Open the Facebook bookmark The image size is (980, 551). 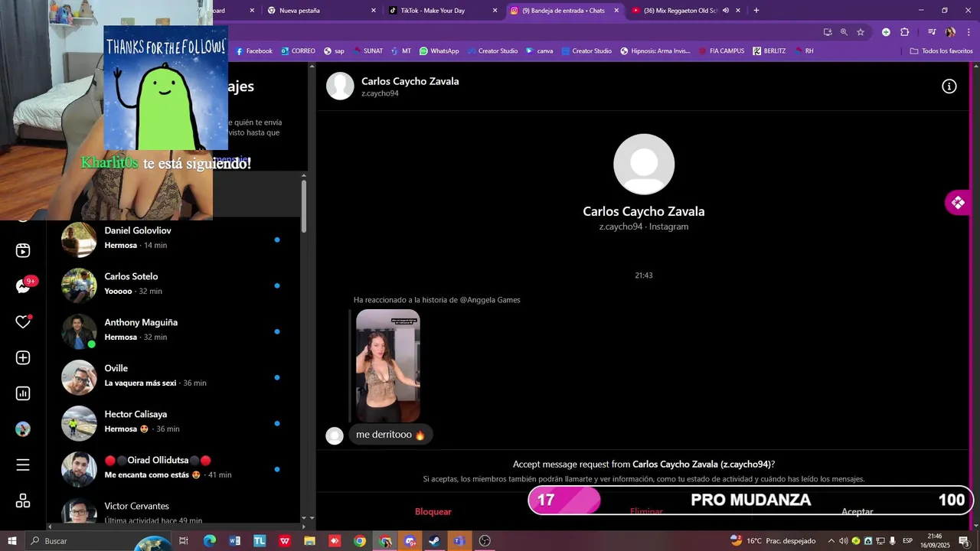coord(253,51)
